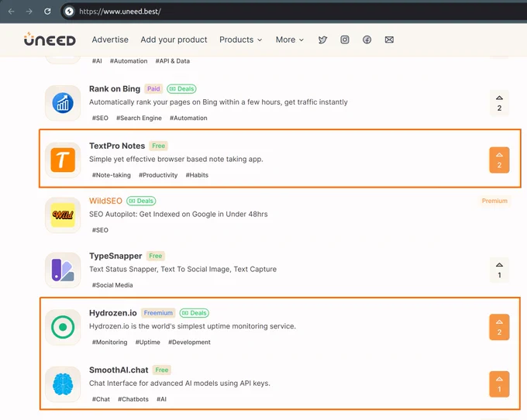
Task: Open the Rank on Bing product icon
Action: click(63, 103)
